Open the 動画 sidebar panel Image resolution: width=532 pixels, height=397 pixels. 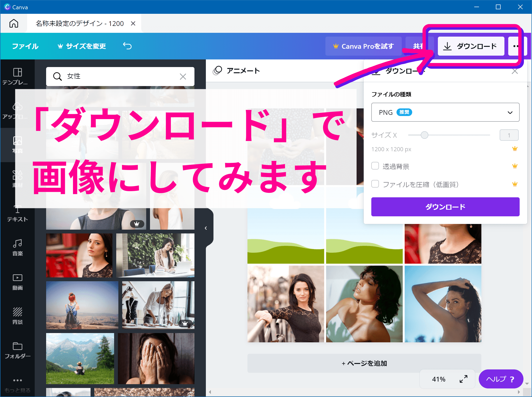tap(17, 282)
